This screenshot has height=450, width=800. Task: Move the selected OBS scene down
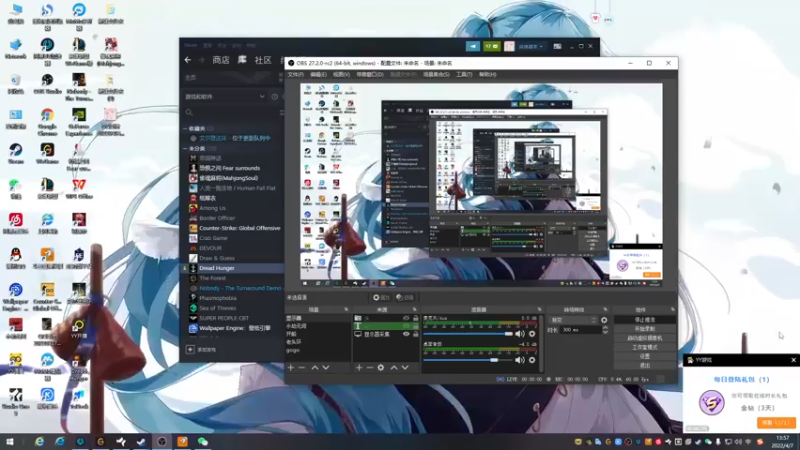pyautogui.click(x=326, y=367)
